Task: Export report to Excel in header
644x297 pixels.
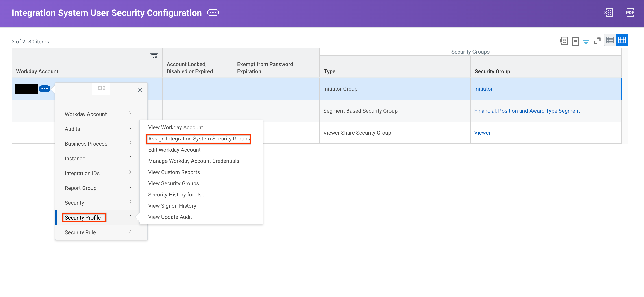Action: [609, 13]
